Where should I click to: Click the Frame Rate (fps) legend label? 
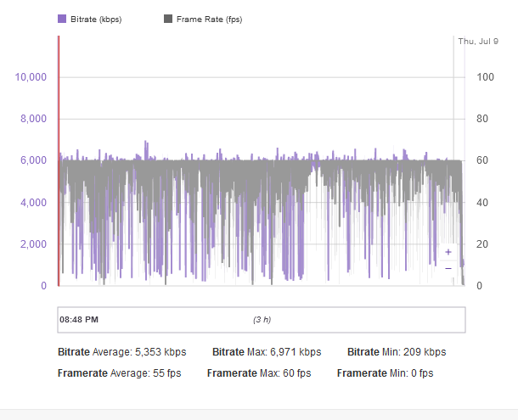click(208, 19)
